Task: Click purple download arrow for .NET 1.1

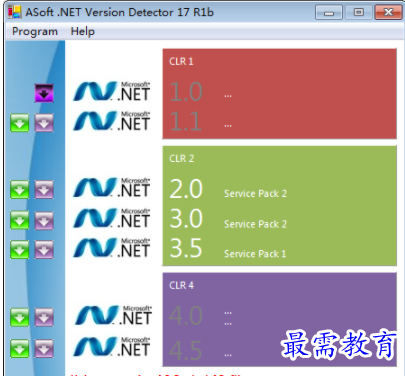Action: (x=44, y=123)
